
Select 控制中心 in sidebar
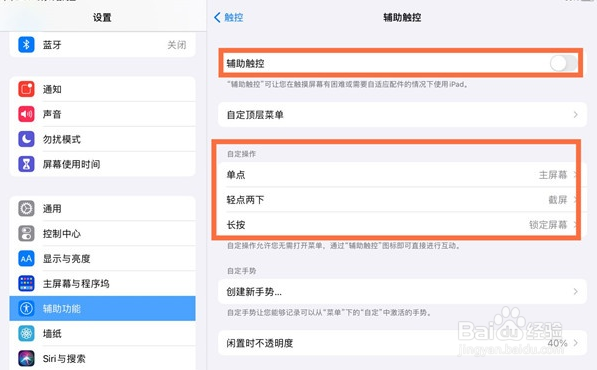click(102, 234)
